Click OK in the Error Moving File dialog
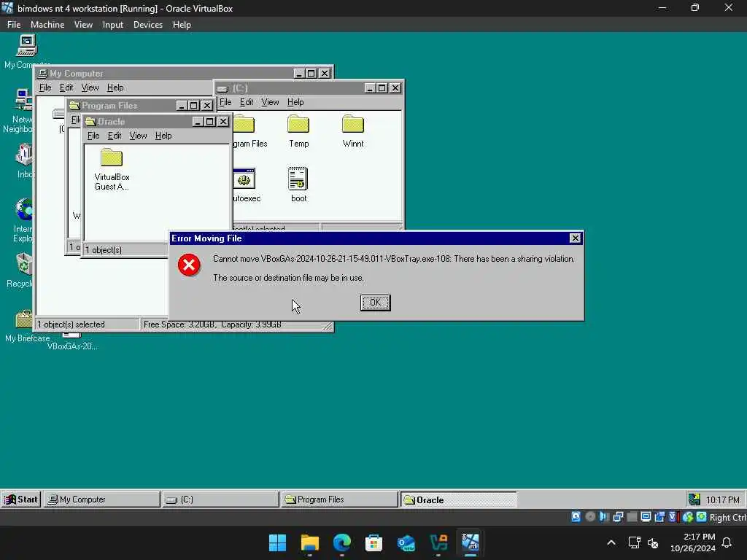 coord(376,303)
